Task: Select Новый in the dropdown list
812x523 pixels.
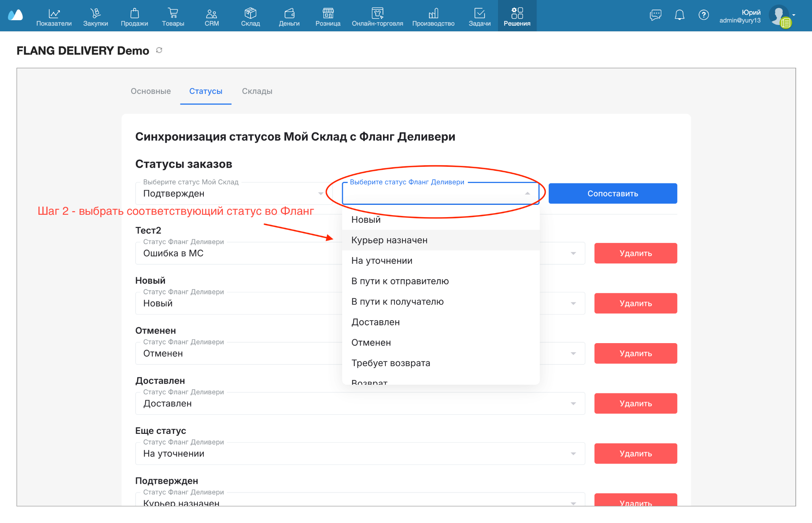Action: tap(441, 220)
